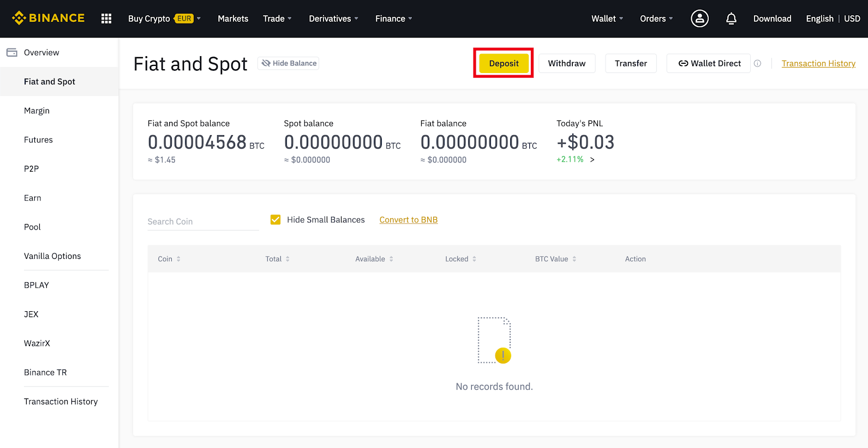Viewport: 868px width, 448px height.
Task: Sort table by Total column arrows
Action: click(288, 259)
